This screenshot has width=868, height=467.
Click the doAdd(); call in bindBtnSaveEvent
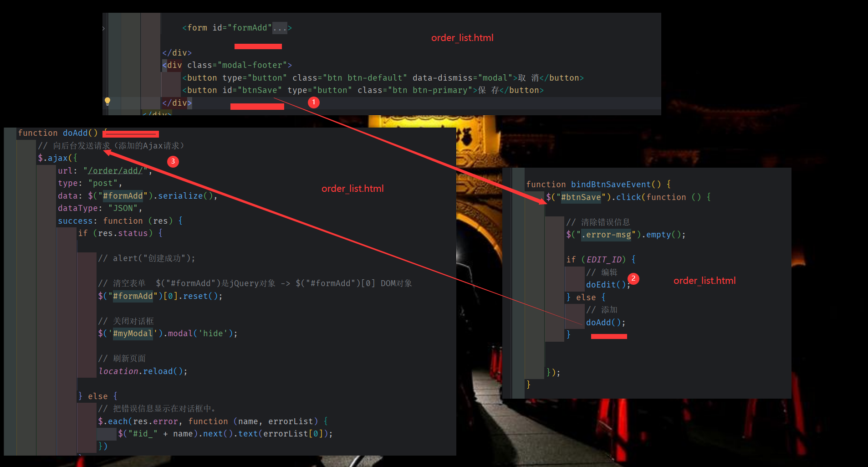606,323
